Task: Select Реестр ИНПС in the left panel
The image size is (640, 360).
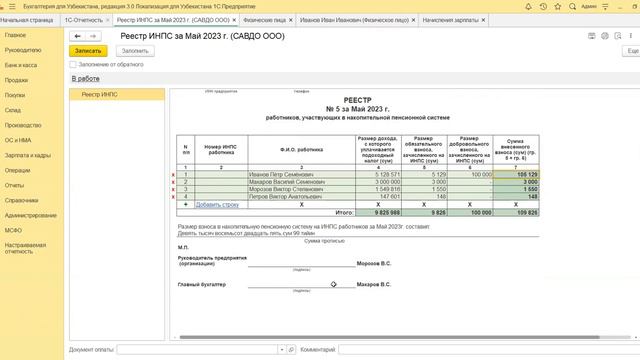Action: coord(117,94)
